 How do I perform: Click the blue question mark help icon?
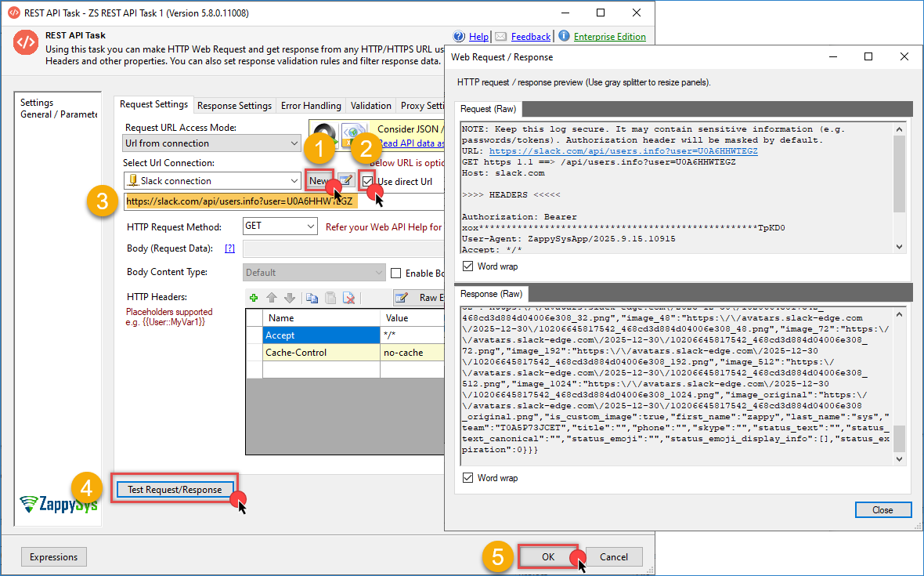[459, 36]
